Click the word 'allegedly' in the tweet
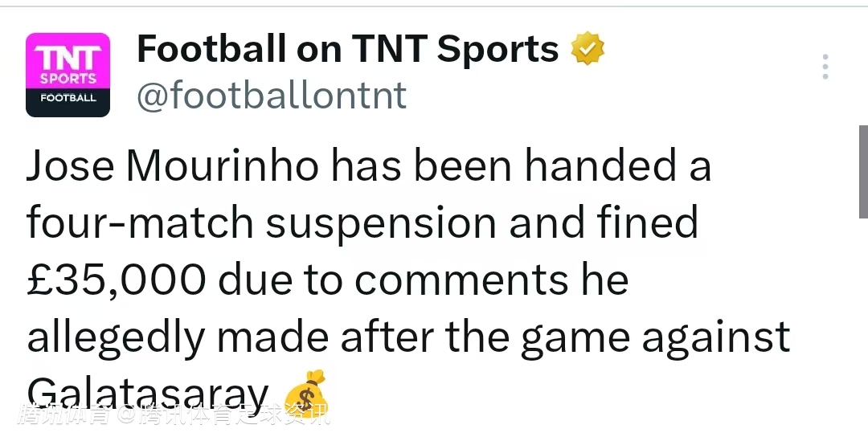This screenshot has width=868, height=441. (x=116, y=338)
